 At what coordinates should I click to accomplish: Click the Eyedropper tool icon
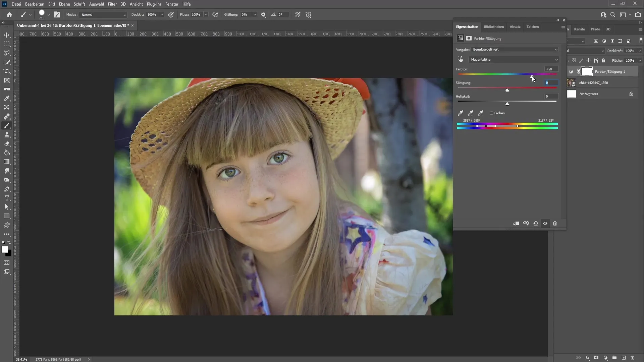[7, 98]
